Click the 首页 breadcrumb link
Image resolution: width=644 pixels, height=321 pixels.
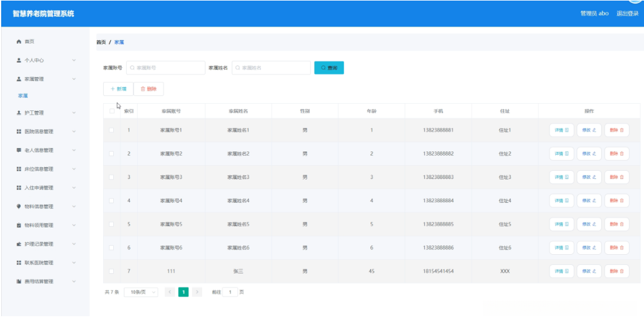pyautogui.click(x=101, y=42)
